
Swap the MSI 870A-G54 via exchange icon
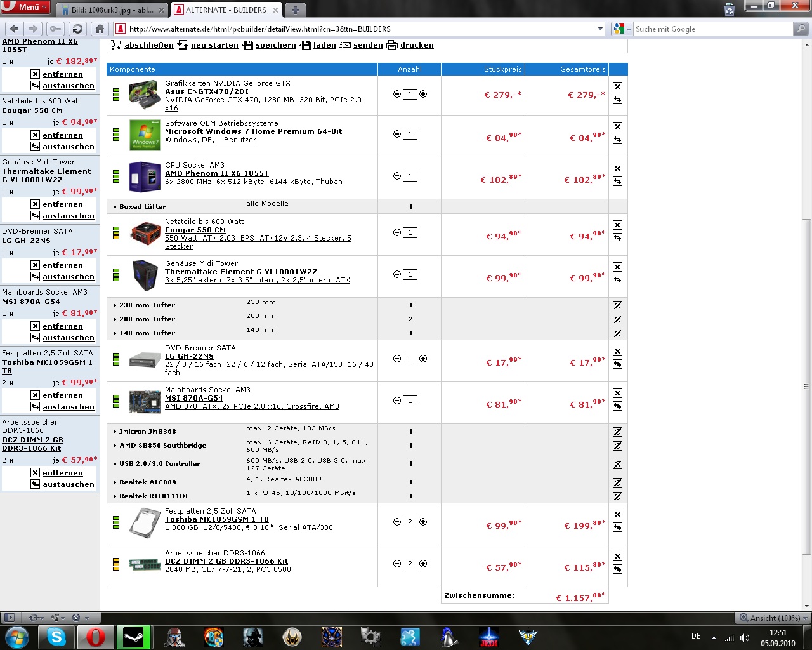(x=617, y=406)
